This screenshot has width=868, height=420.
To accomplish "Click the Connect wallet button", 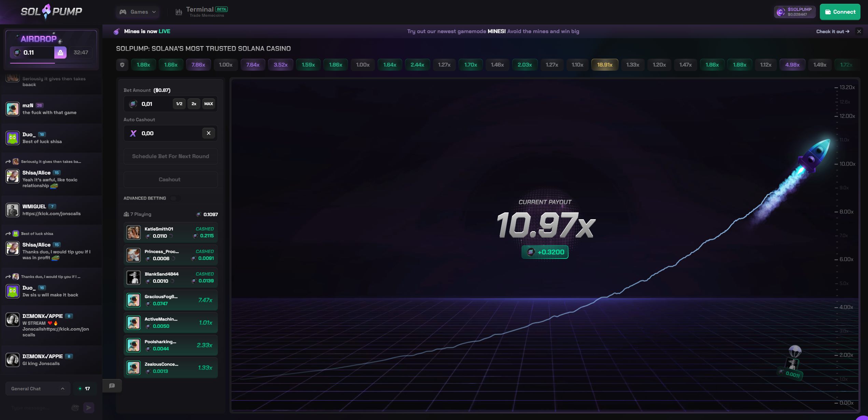I will 840,12.
